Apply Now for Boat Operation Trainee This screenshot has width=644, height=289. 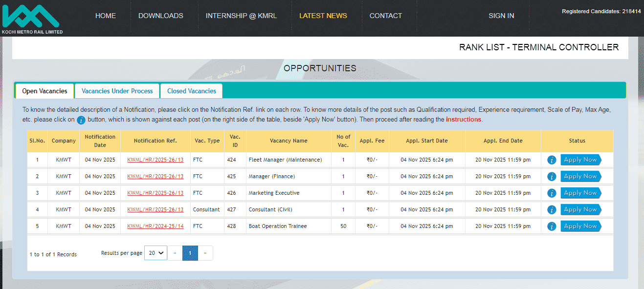click(x=580, y=226)
